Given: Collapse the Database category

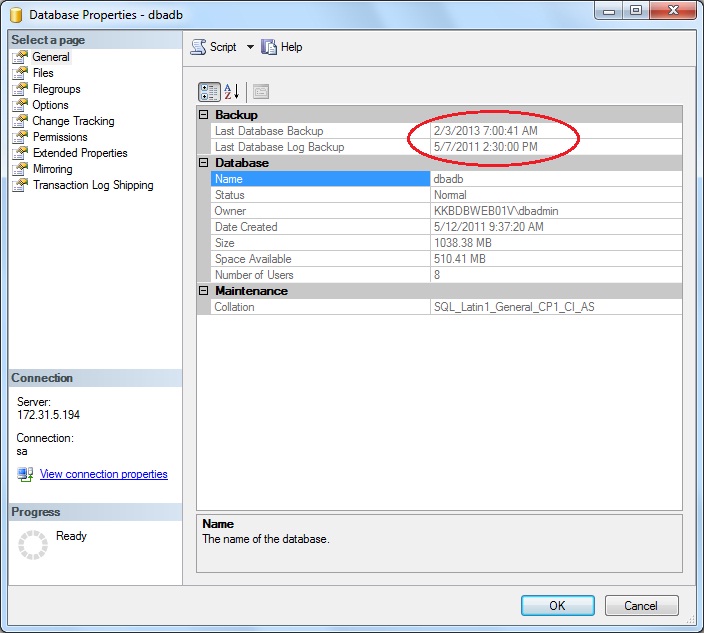Looking at the screenshot, I should tap(203, 163).
